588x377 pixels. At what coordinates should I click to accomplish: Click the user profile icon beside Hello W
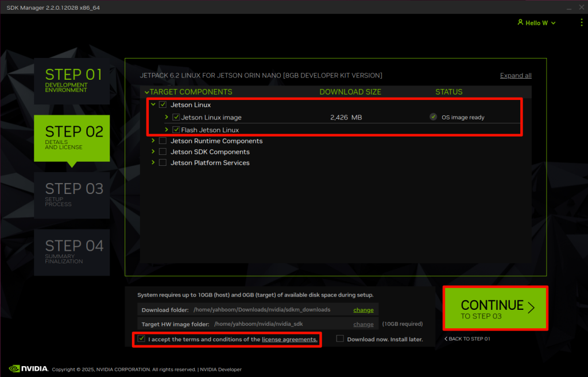520,22
